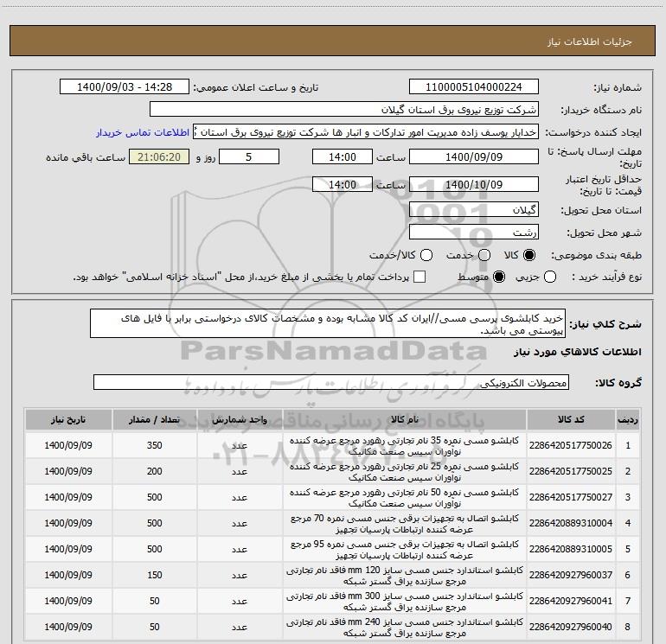Click the کد کالا column header
Screen dimensions: 666x644
[x=571, y=420]
